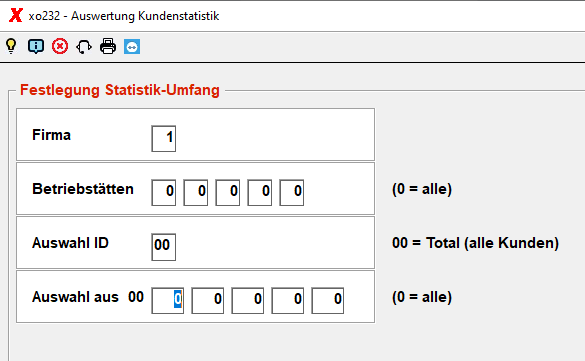Select the fifth Betriebstätten field
The height and width of the screenshot is (361, 585).
coord(292,192)
